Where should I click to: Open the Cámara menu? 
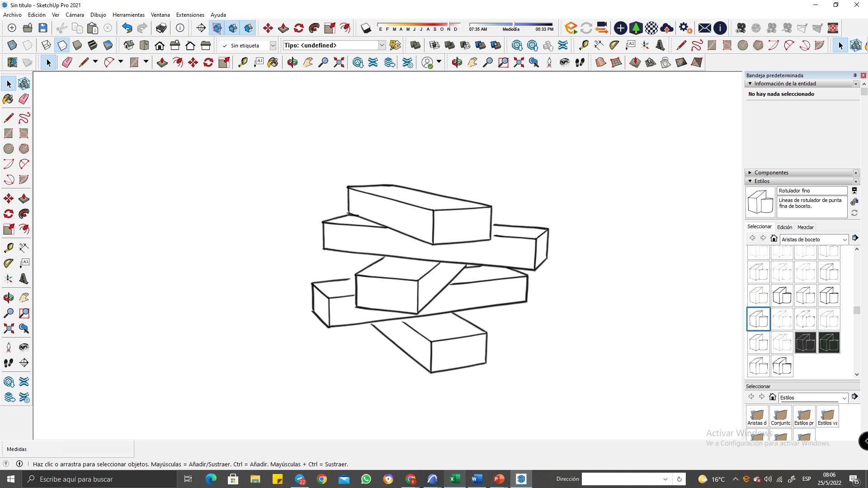click(x=75, y=15)
